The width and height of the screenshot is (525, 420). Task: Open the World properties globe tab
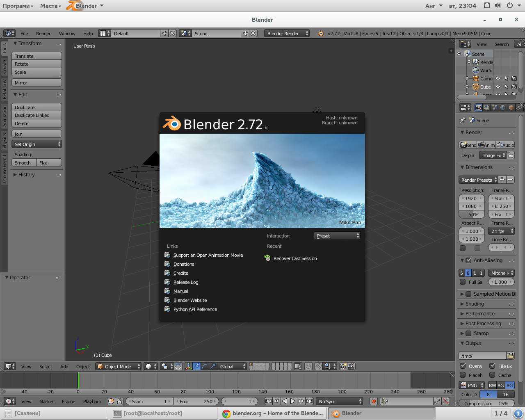503,107
